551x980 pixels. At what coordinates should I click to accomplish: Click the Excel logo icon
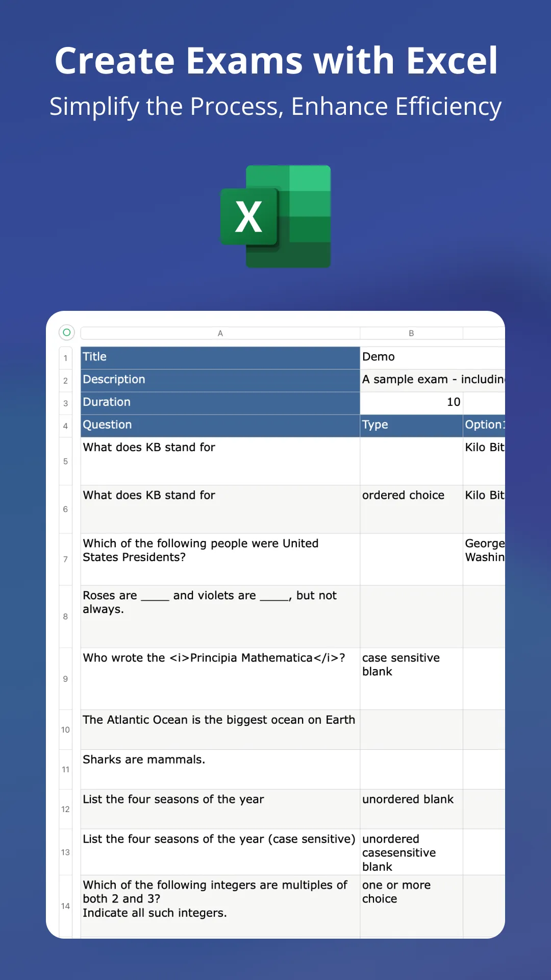coord(275,216)
